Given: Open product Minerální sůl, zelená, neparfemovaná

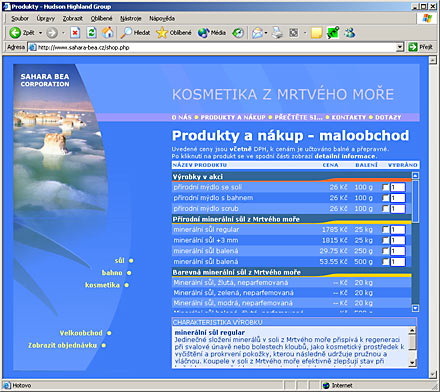Looking at the screenshot, I should tap(233, 293).
